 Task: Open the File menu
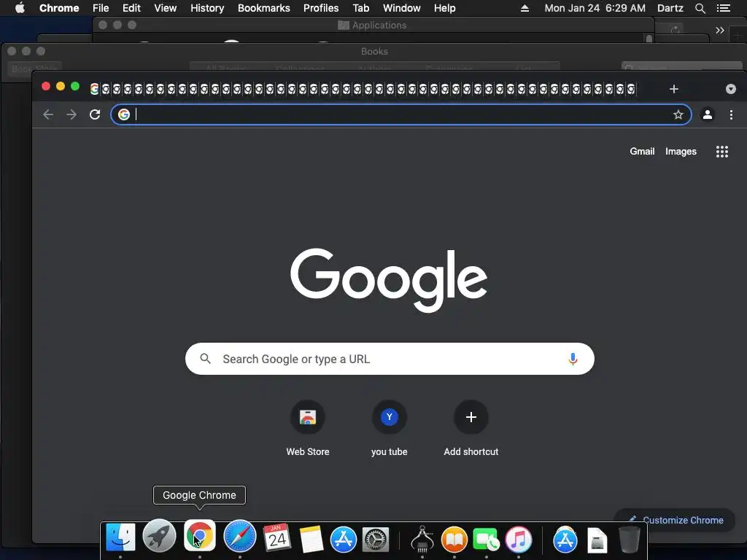click(101, 8)
